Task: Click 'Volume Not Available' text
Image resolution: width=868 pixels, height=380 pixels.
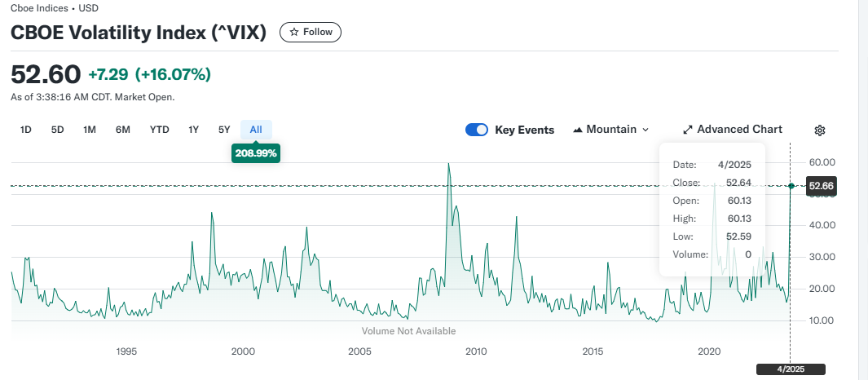Action: click(x=408, y=331)
